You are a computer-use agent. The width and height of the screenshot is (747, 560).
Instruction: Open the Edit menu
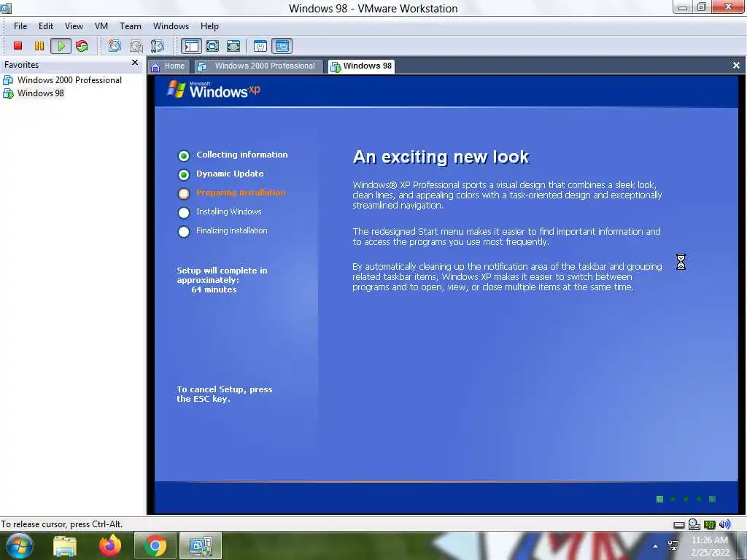click(46, 26)
